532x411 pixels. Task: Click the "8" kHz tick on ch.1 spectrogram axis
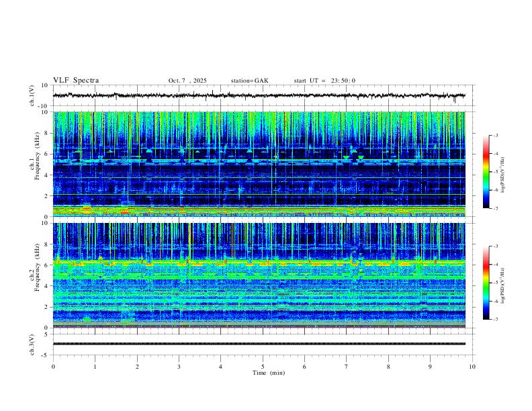tap(47, 133)
